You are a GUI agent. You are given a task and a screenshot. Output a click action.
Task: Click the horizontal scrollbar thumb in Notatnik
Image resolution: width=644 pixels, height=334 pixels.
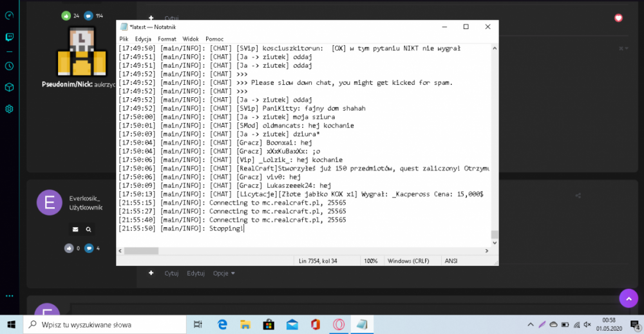point(141,251)
